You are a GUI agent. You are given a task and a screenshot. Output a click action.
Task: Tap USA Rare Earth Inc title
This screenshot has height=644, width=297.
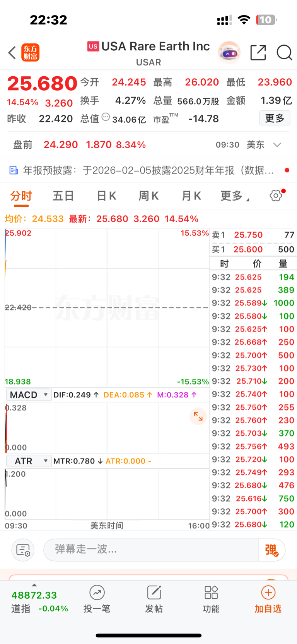coord(155,46)
